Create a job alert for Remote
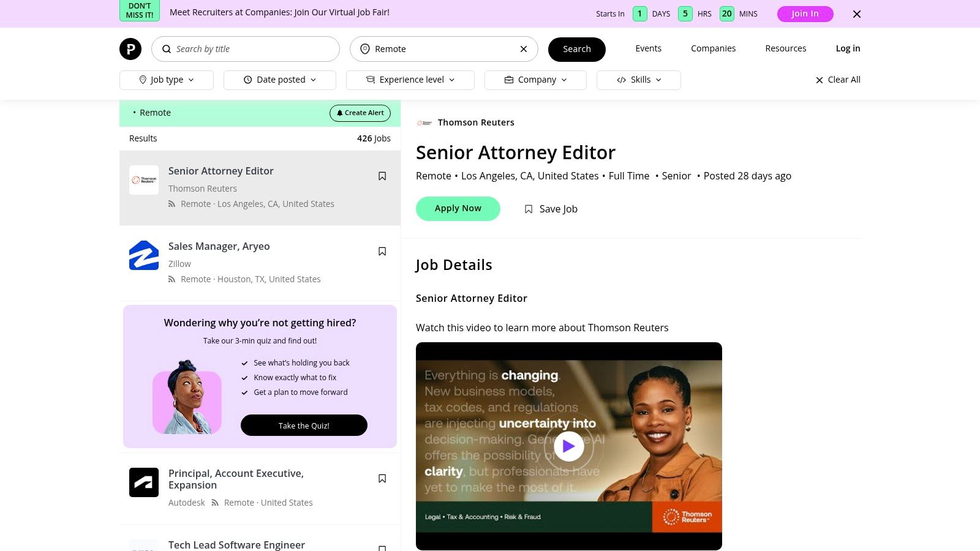 pos(360,113)
